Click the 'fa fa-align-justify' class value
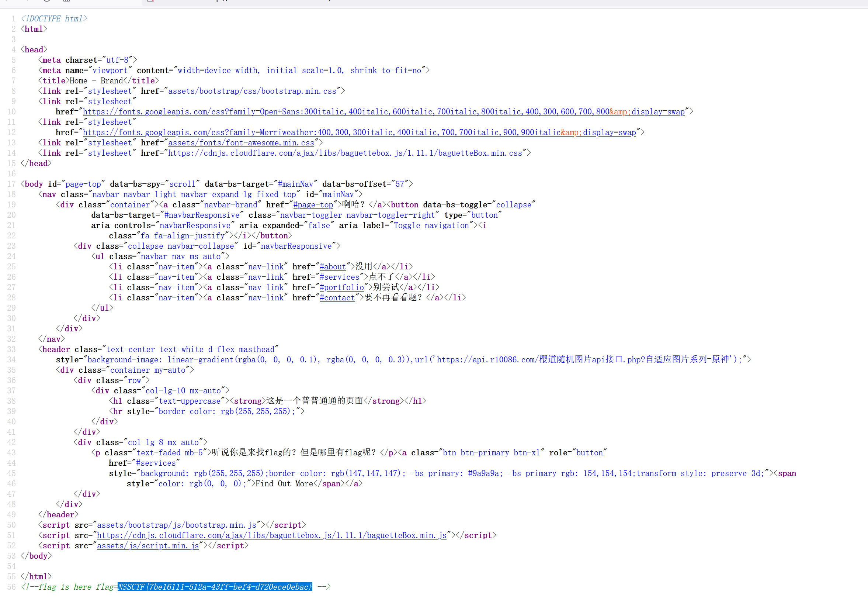The image size is (868, 600). tap(183, 236)
